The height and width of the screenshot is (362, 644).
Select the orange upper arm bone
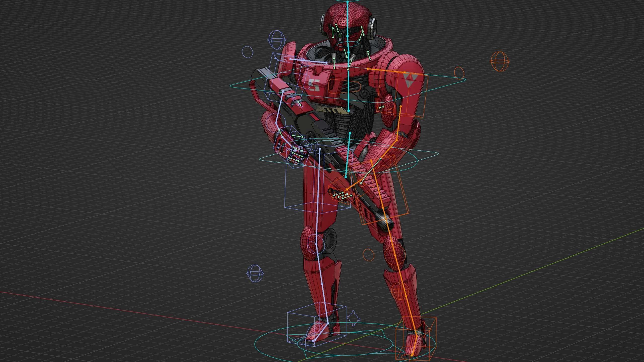398,123
